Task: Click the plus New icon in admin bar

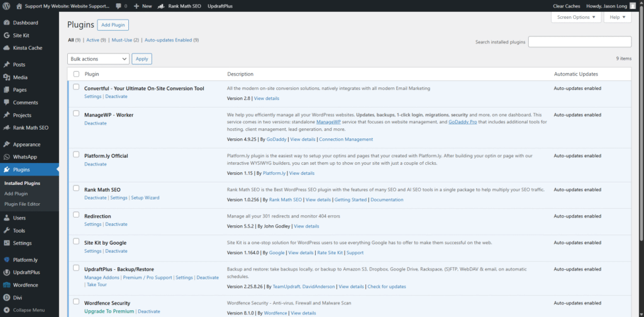Action: (136, 6)
